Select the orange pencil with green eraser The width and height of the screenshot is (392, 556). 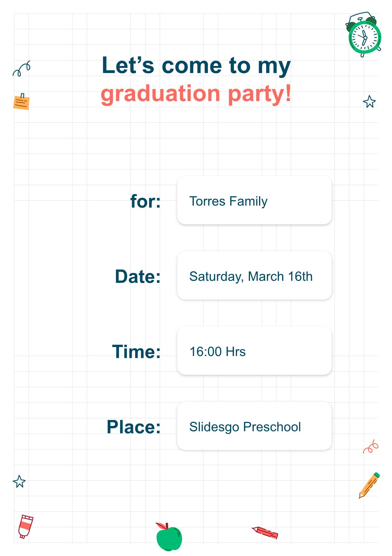[369, 485]
